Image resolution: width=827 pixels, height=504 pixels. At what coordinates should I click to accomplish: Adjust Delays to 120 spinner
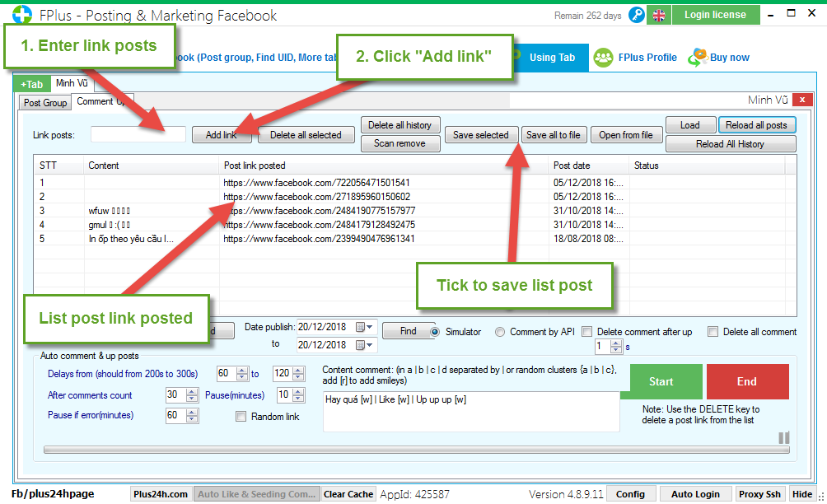tap(298, 374)
